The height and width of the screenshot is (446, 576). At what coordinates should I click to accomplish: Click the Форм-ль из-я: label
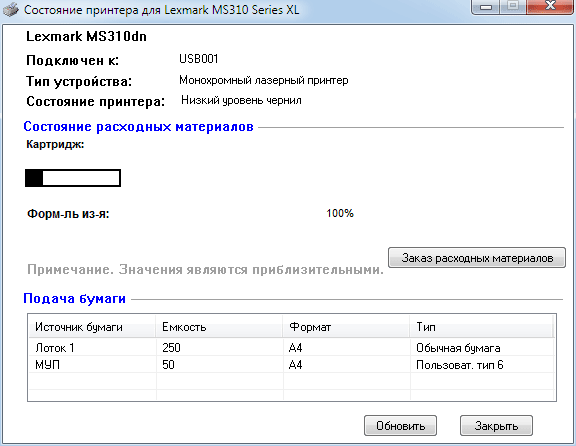[68, 213]
